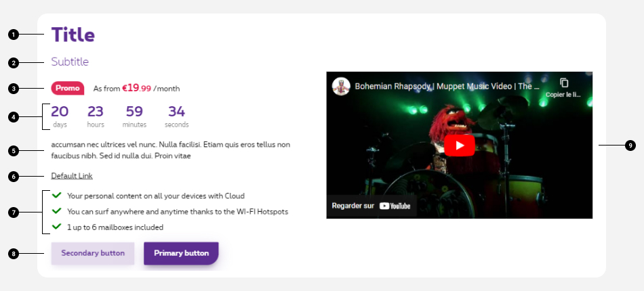Click the YouTube logo in Regarder sur

click(395, 206)
